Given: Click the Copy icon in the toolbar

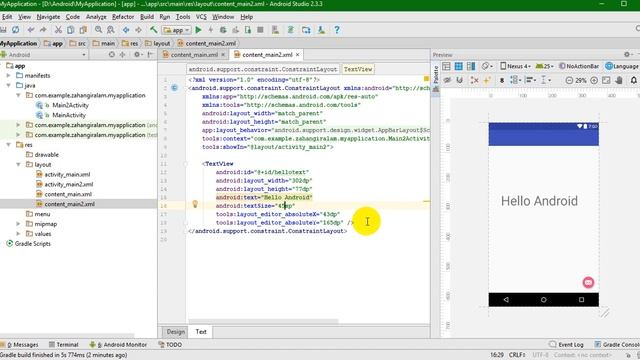Looking at the screenshot, I should coord(71,30).
